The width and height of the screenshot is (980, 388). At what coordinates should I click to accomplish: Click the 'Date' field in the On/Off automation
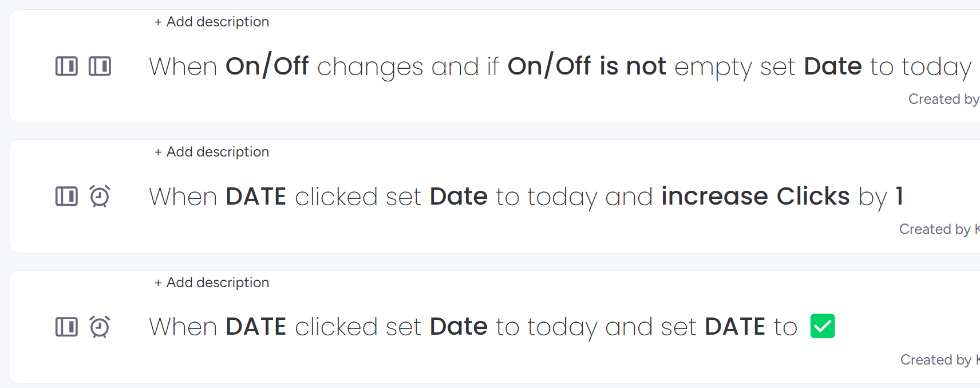(x=832, y=66)
